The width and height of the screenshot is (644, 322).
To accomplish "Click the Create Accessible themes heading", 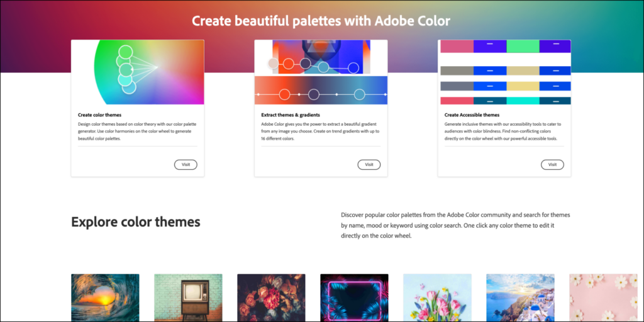I will (x=472, y=115).
